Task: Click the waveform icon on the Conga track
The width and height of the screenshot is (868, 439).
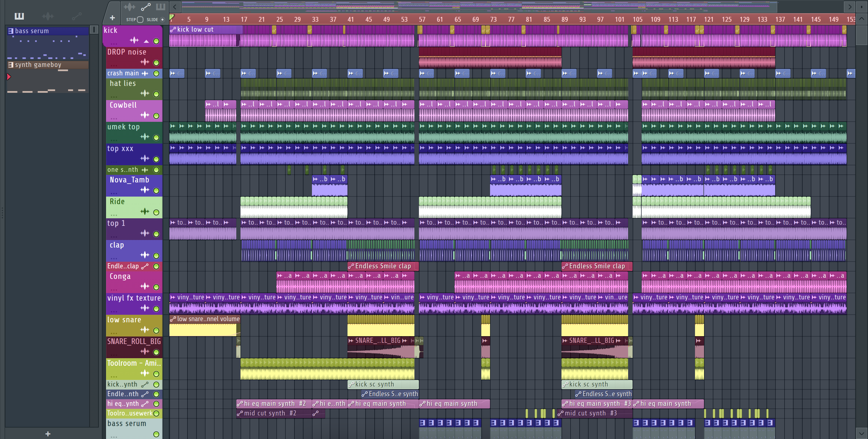Action: 145,286
